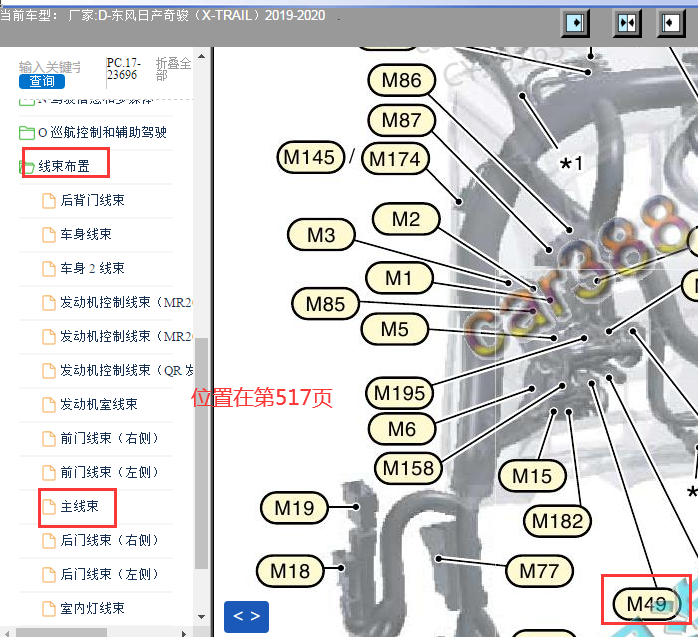Click connector label M6

click(402, 430)
